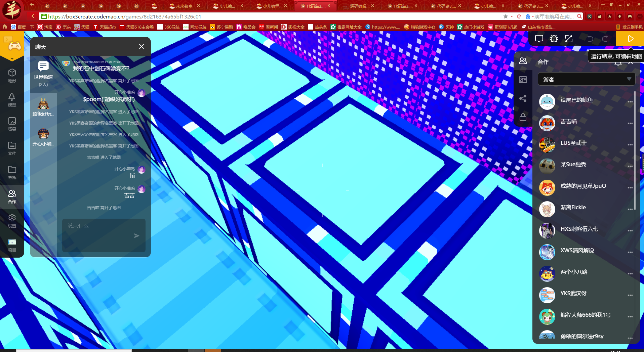Open options menu for LUS圣武士
This screenshot has height=352, width=644.
[x=630, y=145]
